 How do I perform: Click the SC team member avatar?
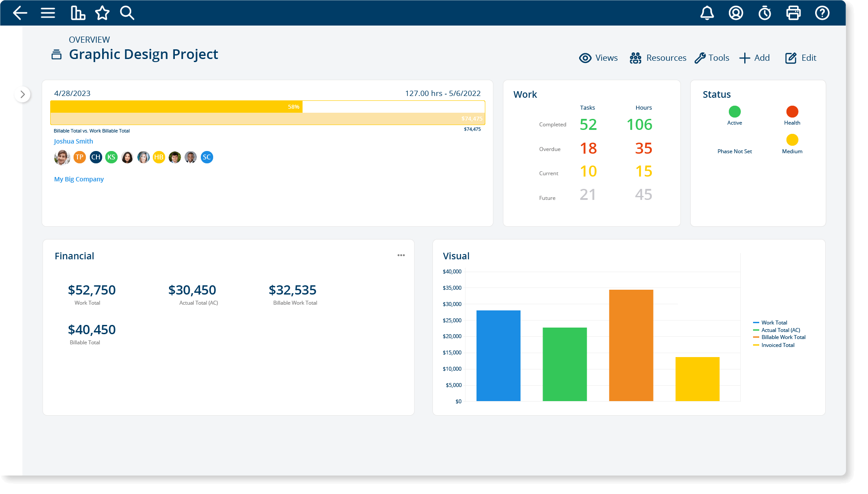[x=207, y=157]
